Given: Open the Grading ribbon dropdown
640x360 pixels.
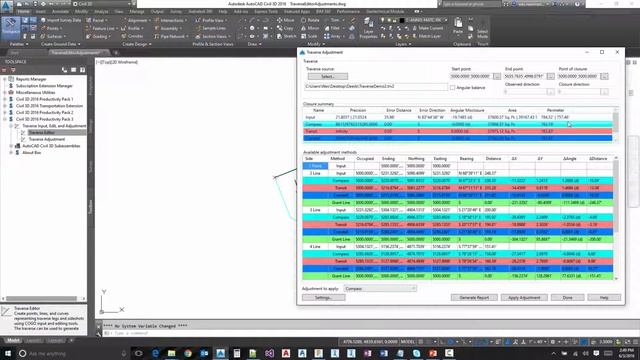Looking at the screenshot, I should (98, 36).
